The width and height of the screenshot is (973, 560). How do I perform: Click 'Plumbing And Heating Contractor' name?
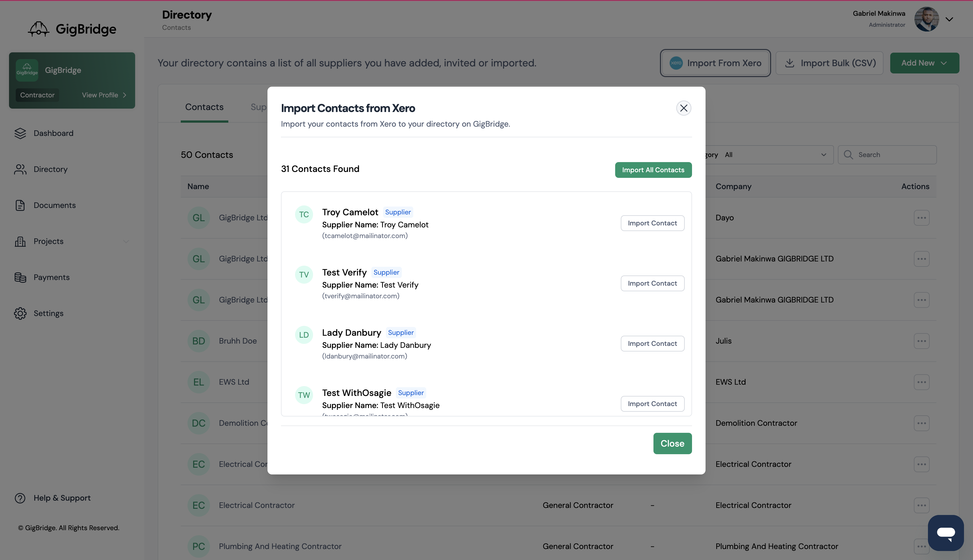[x=280, y=546]
